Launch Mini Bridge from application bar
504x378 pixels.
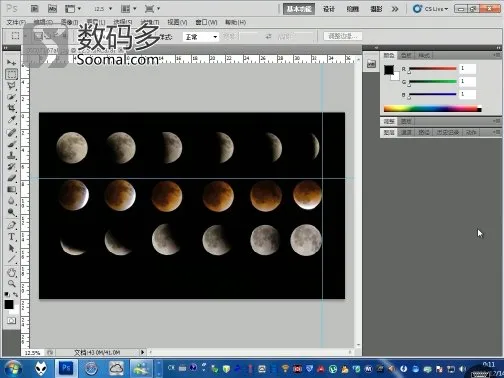tap(52, 9)
